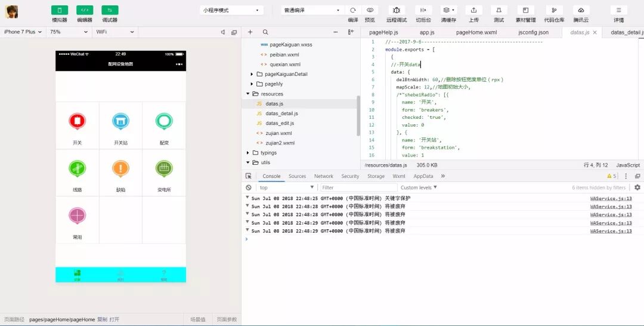This screenshot has width=644, height=326.
Task: Switch to the pageHome.wxml tab
Action: tap(476, 32)
